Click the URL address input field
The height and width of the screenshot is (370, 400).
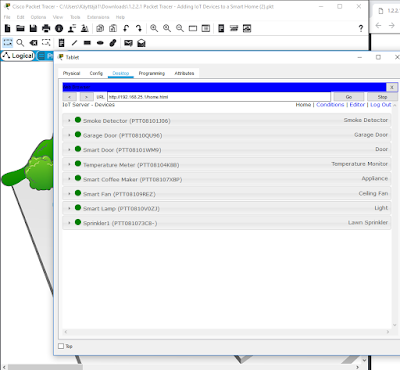click(219, 97)
